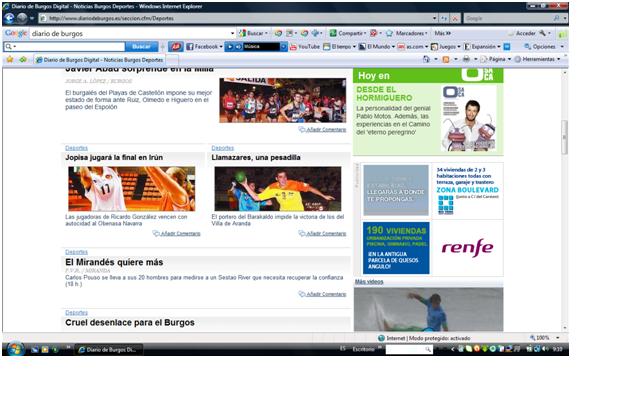The image size is (640, 400).
Task: Click Deportes link above El Mirandés
Action: 76,252
